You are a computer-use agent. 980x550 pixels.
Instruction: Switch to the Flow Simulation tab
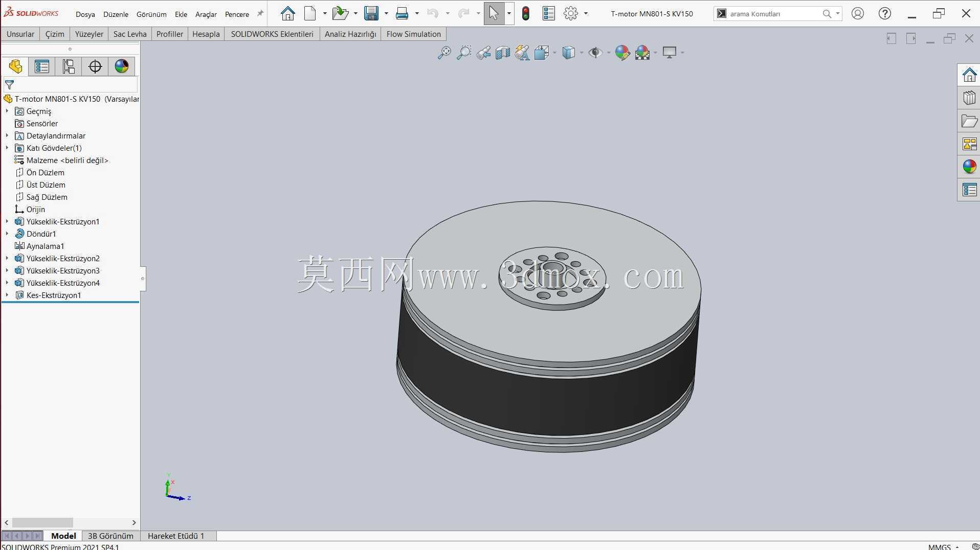[413, 34]
